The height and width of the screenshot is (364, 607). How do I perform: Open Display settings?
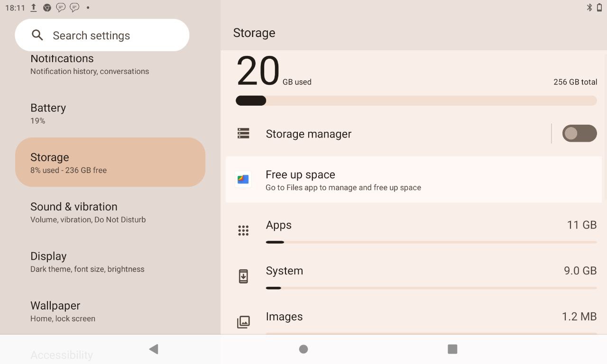click(110, 261)
